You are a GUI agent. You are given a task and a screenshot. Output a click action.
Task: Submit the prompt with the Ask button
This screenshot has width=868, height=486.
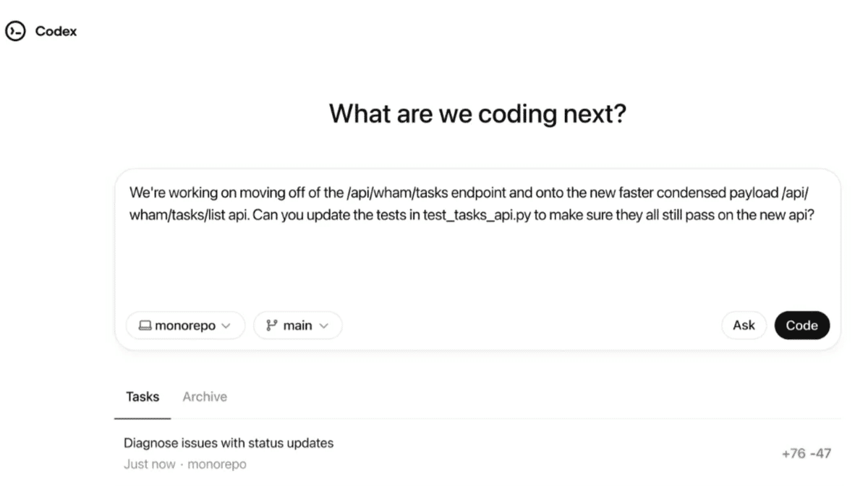click(744, 325)
